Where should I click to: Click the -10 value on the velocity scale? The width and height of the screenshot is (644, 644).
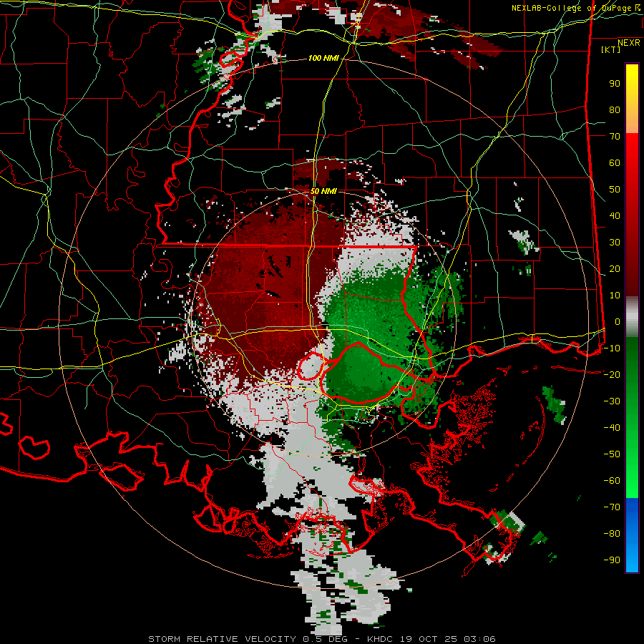point(612,348)
